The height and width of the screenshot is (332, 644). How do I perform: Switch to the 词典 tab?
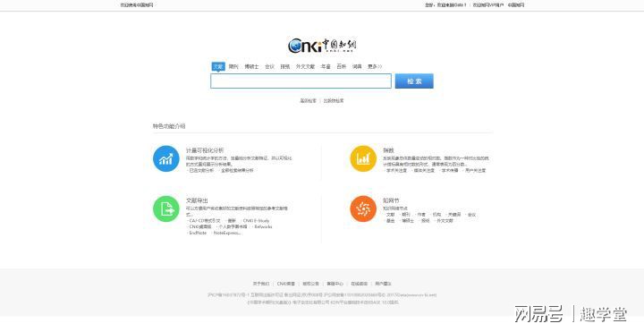[x=357, y=66]
